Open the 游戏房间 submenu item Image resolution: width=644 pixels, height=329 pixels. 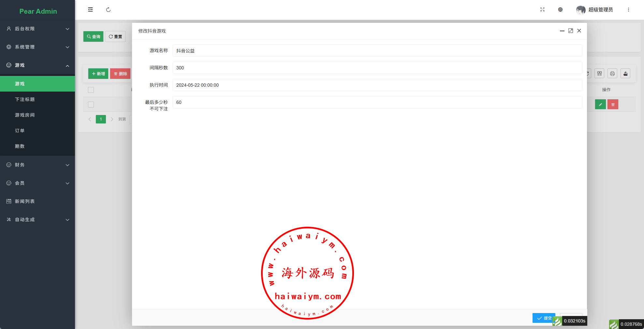25,115
